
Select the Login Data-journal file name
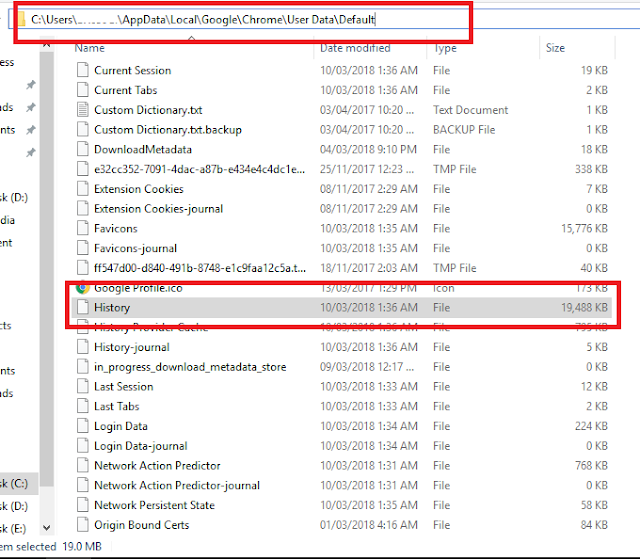click(x=140, y=446)
